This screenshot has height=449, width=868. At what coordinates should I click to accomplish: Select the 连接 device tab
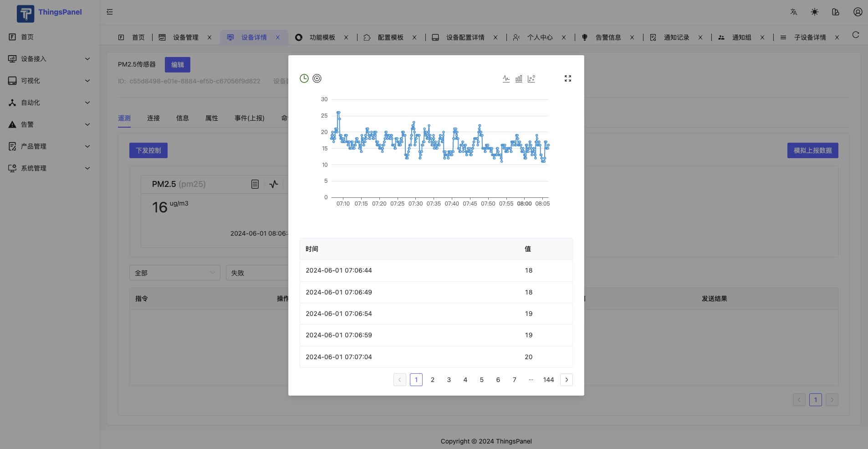(153, 118)
